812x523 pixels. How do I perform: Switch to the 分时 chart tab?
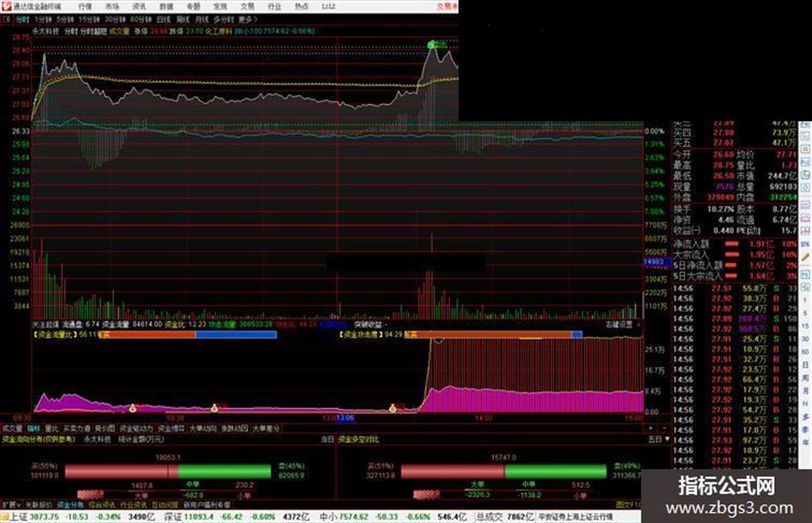tap(22, 20)
